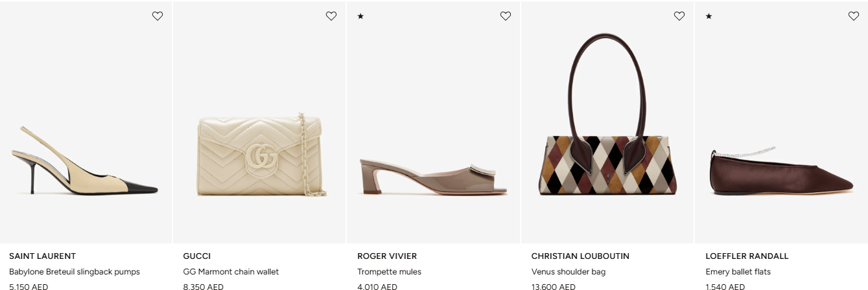Open Gucci GG Marmont wallet image
This screenshot has height=290, width=868.
click(259, 155)
